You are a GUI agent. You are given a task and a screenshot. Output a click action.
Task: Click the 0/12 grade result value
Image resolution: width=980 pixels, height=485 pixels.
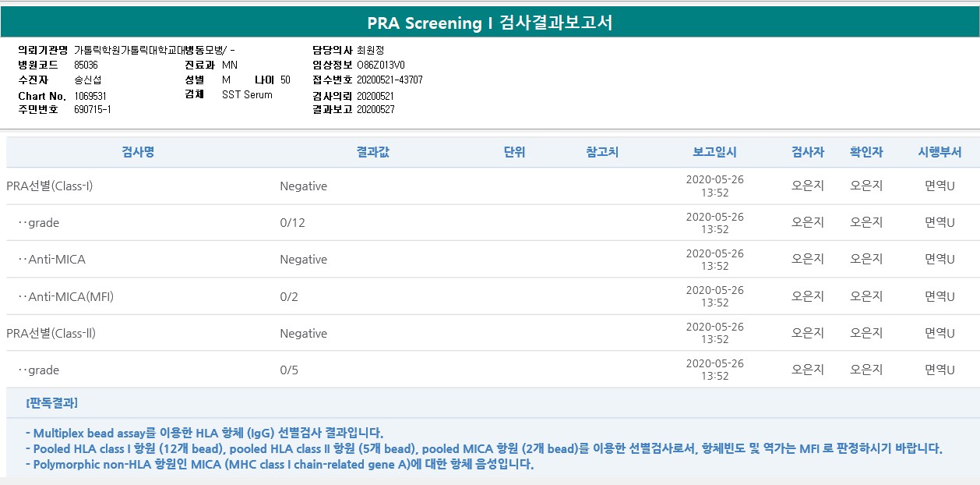tap(293, 223)
